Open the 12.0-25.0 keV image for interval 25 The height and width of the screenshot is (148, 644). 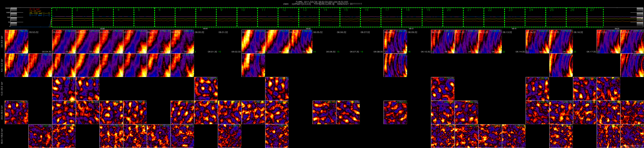pyautogui.click(x=585, y=89)
